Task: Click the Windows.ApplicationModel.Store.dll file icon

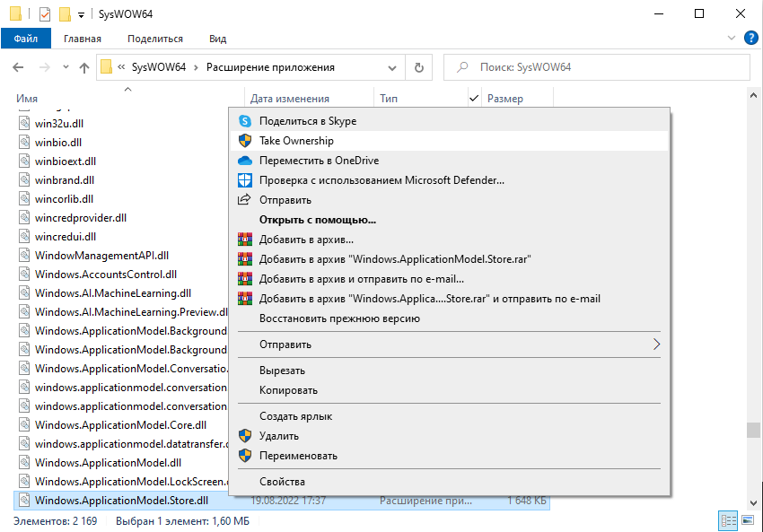Action: 24,500
